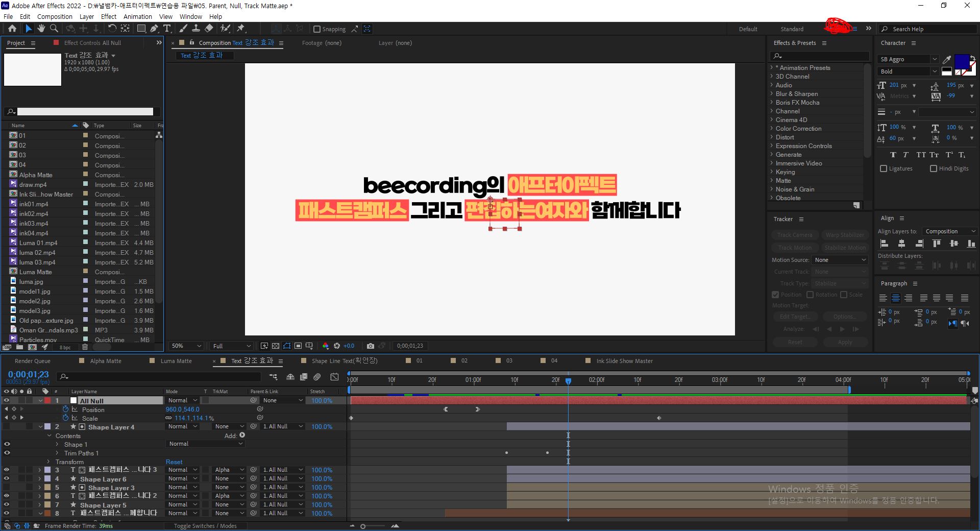The height and width of the screenshot is (531, 980).
Task: Click Reset next to Transform property
Action: (174, 462)
